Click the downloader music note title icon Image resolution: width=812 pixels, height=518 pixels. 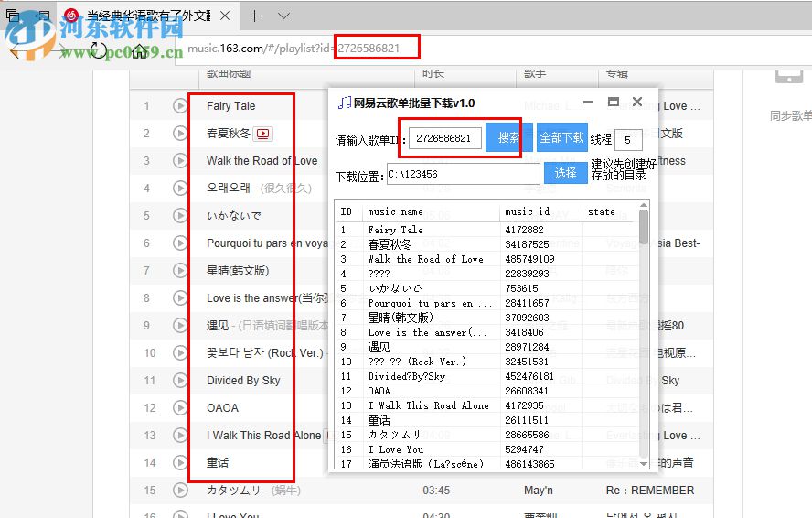[x=345, y=103]
